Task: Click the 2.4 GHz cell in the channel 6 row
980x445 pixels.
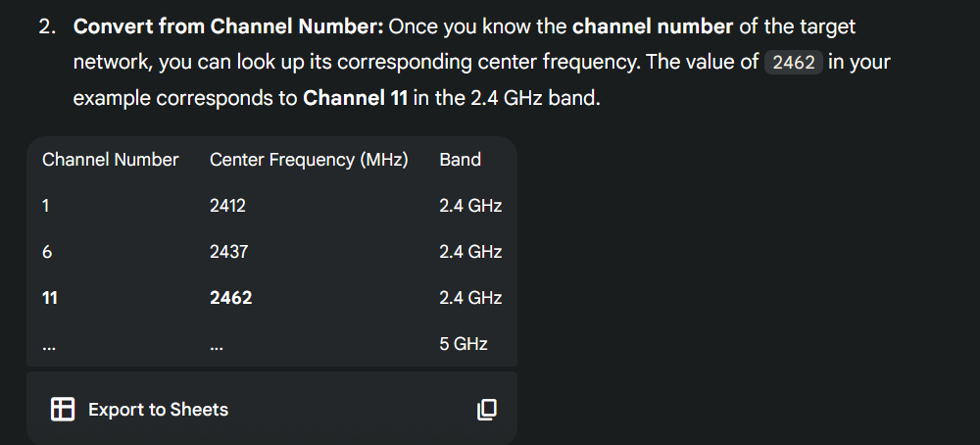Action: pyautogui.click(x=470, y=252)
